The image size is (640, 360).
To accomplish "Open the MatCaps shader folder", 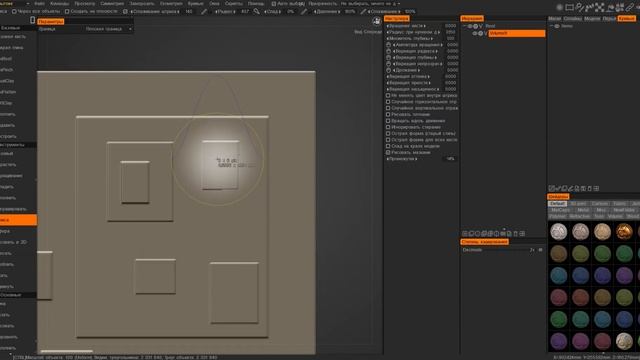I will click(560, 210).
